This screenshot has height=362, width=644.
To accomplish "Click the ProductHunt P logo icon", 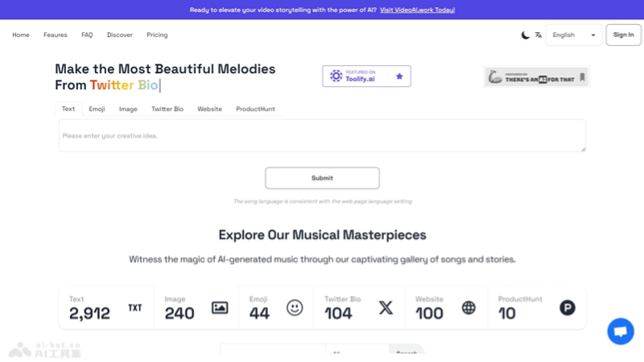I will [568, 307].
